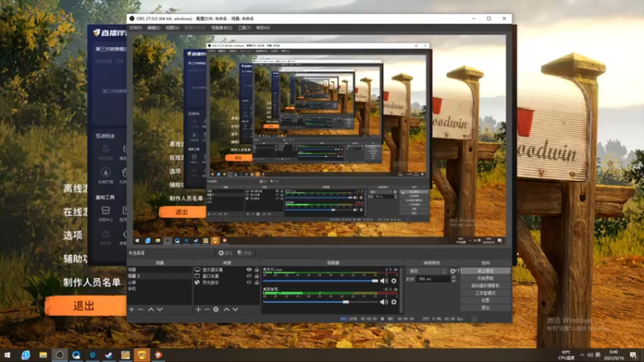Open the 场景集合(S) menu in OBS
The width and height of the screenshot is (644, 362).
(x=221, y=28)
